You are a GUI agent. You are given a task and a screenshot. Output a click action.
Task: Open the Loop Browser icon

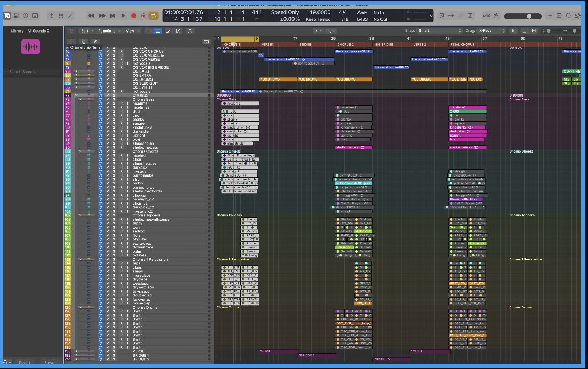pos(568,16)
